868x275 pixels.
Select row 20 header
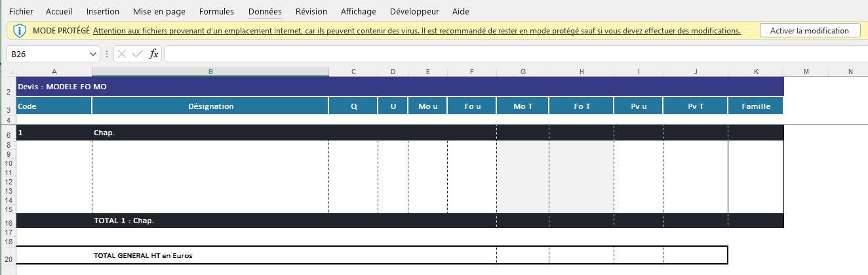point(8,255)
